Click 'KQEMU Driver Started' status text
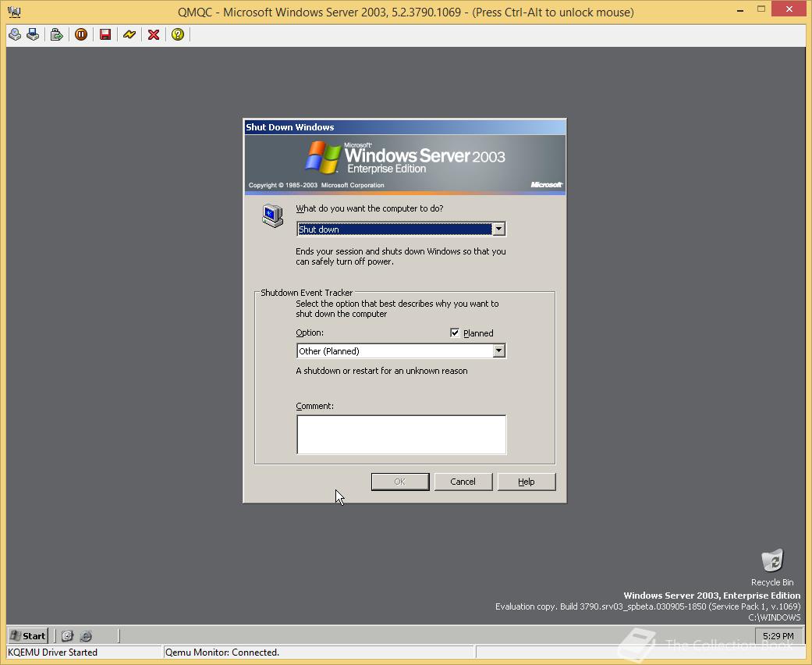 (53, 652)
